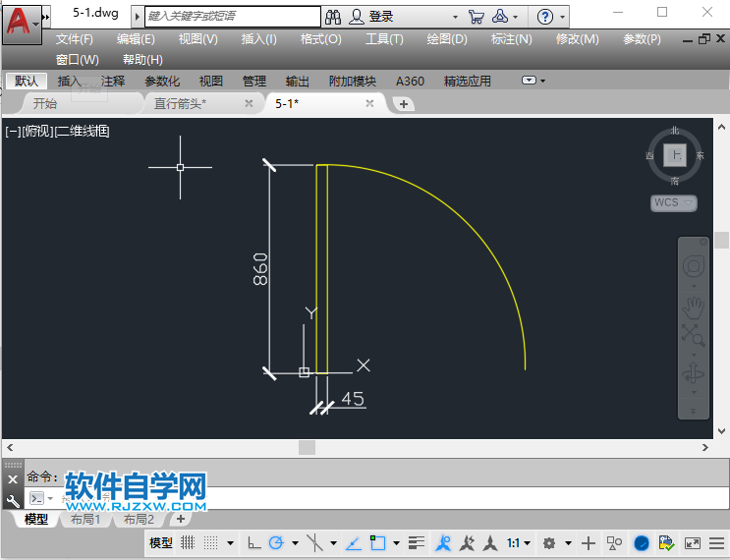Image resolution: width=730 pixels, height=560 pixels.
Task: Click the isolate objects shapes icon
Action: point(614,542)
